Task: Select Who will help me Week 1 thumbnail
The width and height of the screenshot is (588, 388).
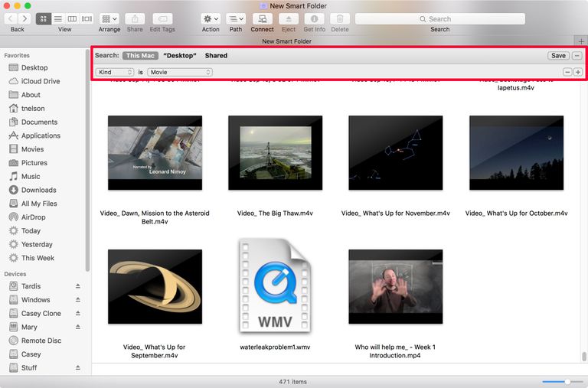Action: coord(396,286)
